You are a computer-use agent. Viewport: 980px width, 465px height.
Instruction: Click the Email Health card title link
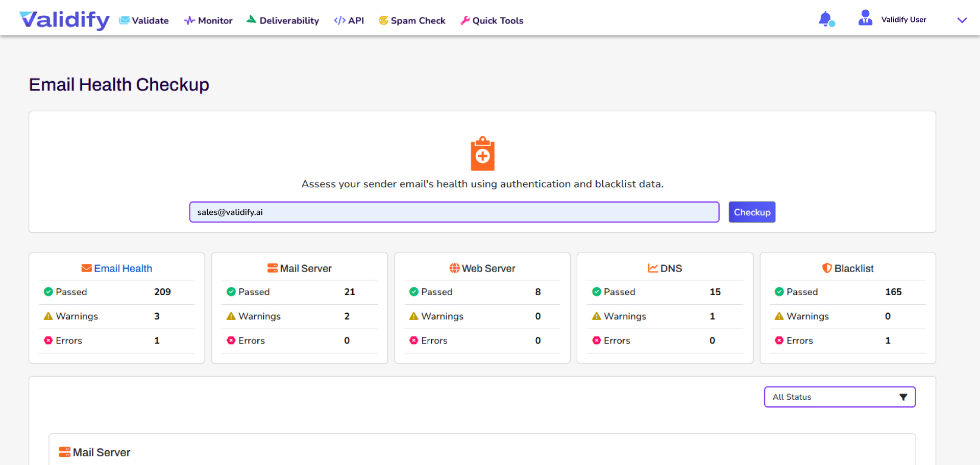pos(123,268)
